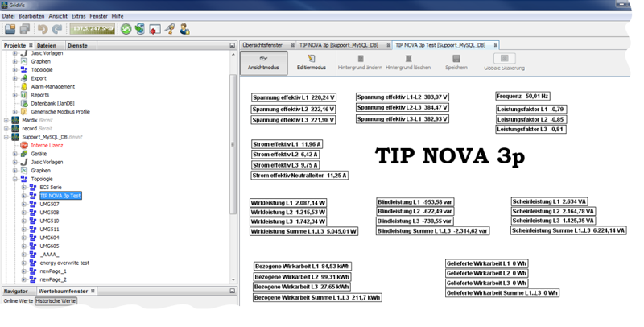Image resolution: width=644 pixels, height=327 pixels.
Task: Switch to Editiermodus edit mode
Action: [x=312, y=63]
